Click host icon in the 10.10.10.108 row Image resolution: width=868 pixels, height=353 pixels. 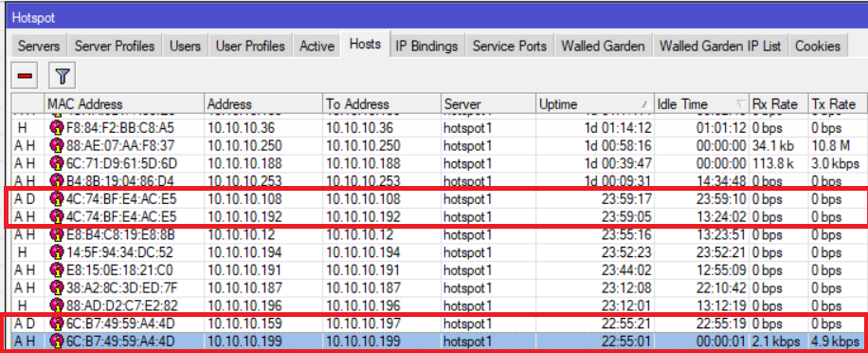point(57,198)
